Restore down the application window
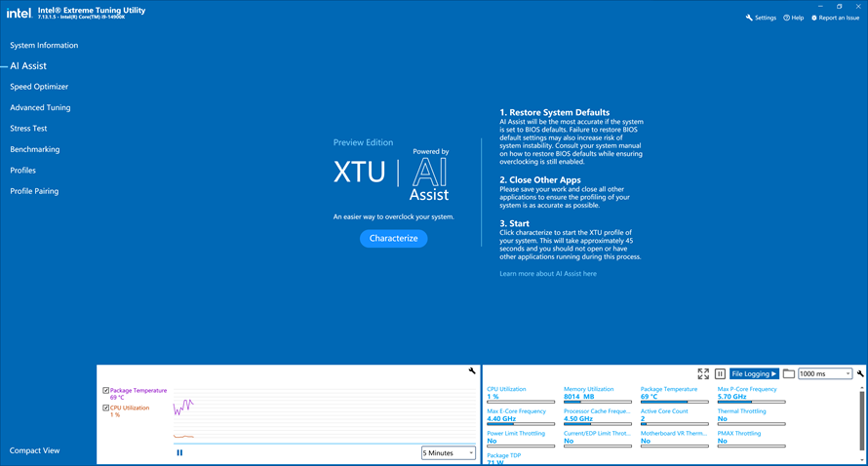The image size is (868, 466). 839,6
